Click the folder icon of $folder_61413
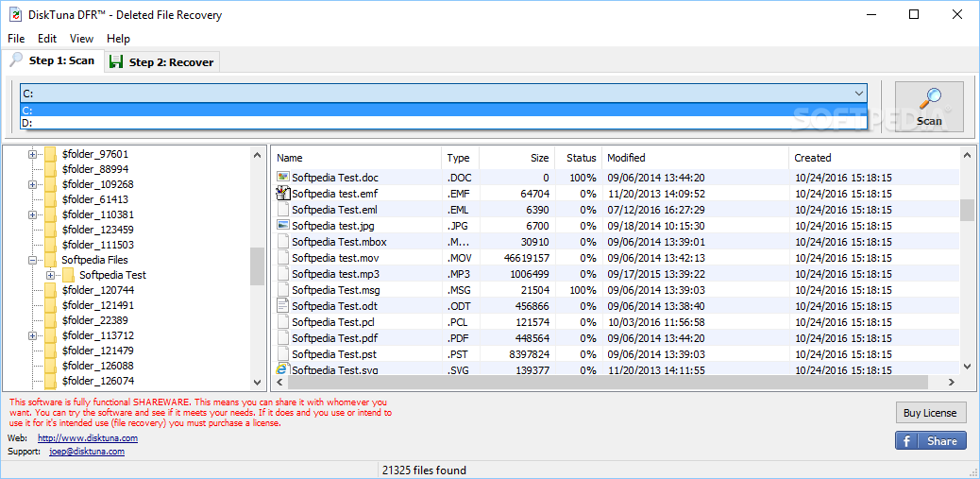 click(51, 199)
